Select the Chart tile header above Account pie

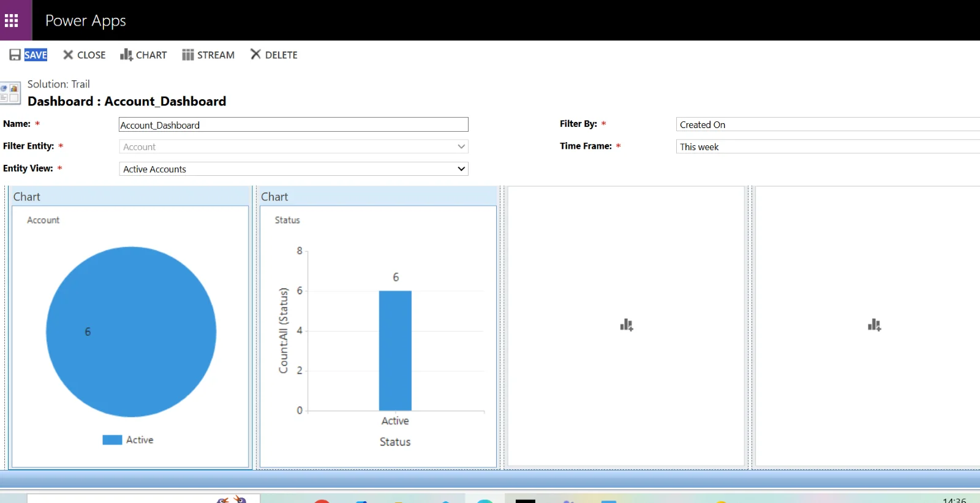point(130,196)
